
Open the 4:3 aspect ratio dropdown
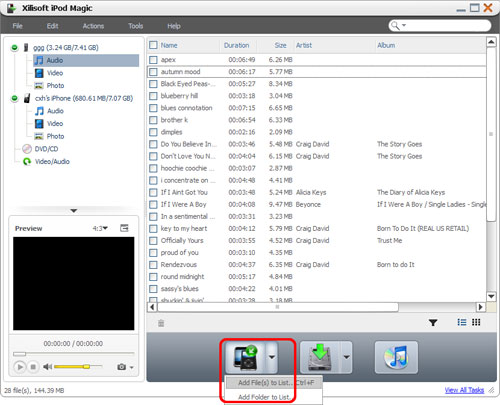[x=100, y=228]
